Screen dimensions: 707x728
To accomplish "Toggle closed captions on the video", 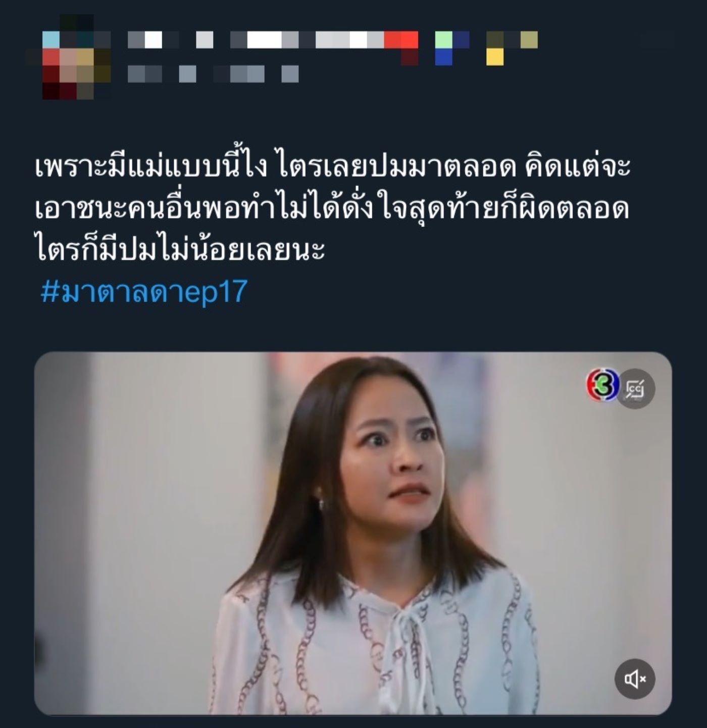I will click(x=635, y=389).
